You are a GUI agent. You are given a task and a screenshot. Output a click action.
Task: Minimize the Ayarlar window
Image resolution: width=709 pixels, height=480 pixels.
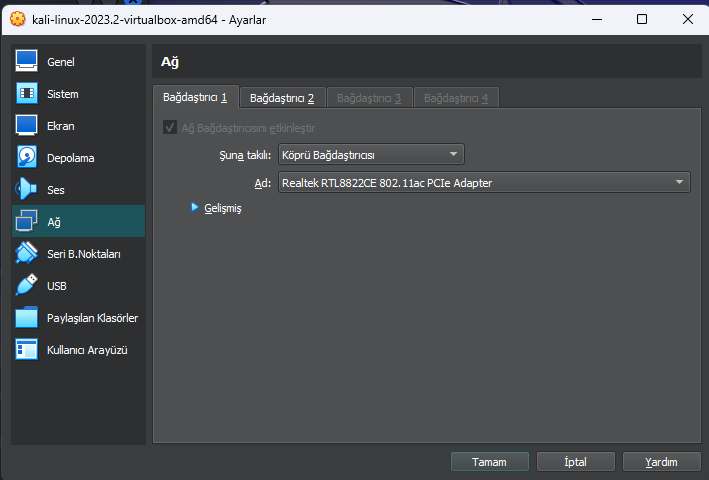(x=597, y=19)
